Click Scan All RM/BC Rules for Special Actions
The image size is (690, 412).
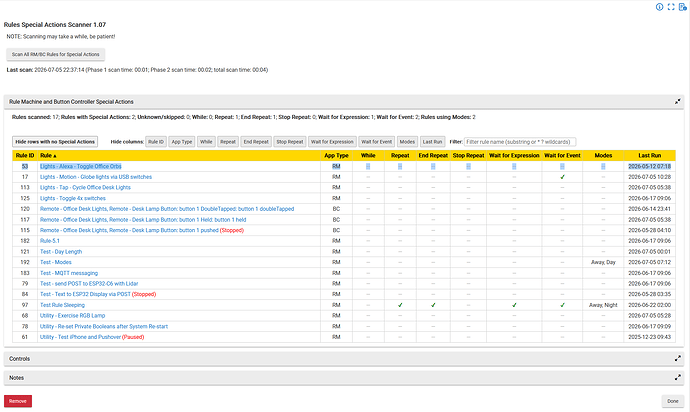pos(55,55)
